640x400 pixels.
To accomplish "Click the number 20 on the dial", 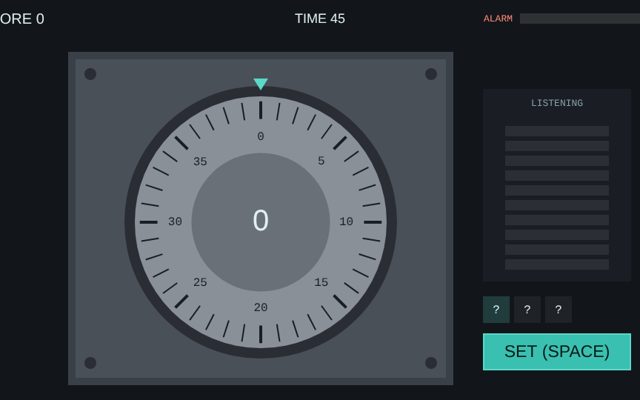I will (x=261, y=307).
